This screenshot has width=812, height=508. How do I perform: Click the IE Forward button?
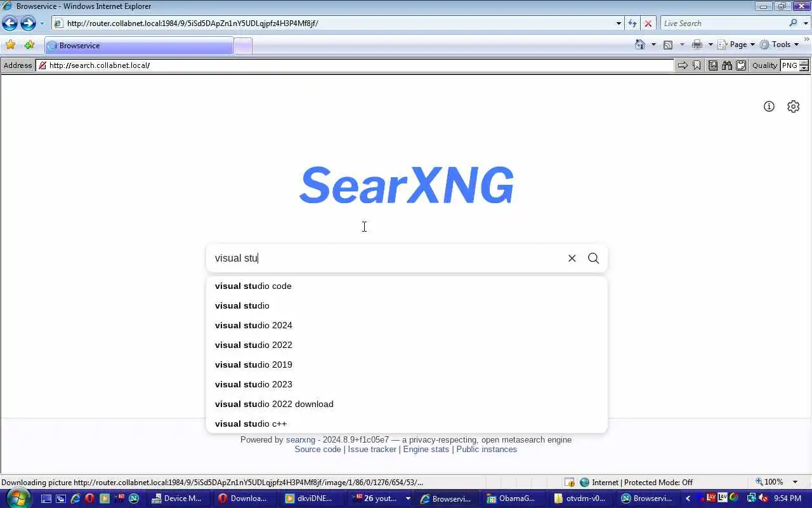click(28, 23)
